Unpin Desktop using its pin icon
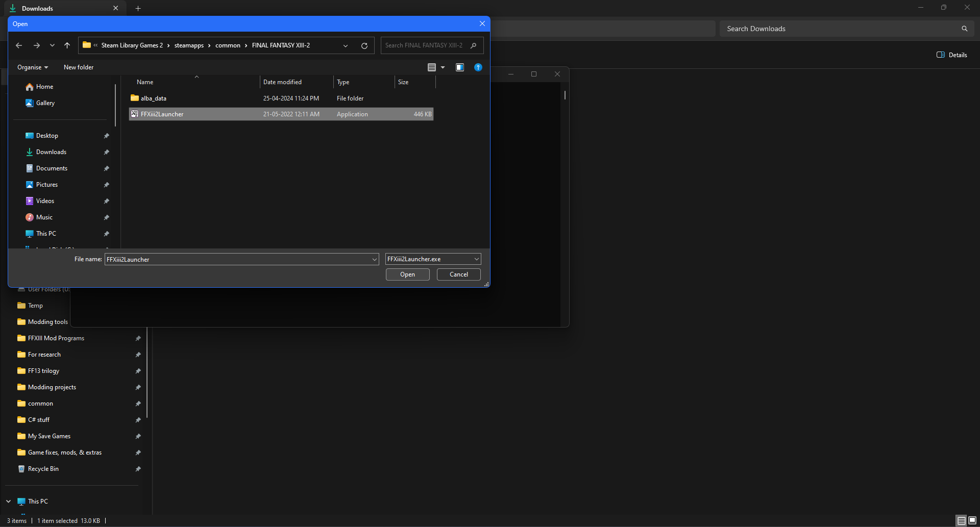The height and width of the screenshot is (527, 980). pyautogui.click(x=107, y=136)
